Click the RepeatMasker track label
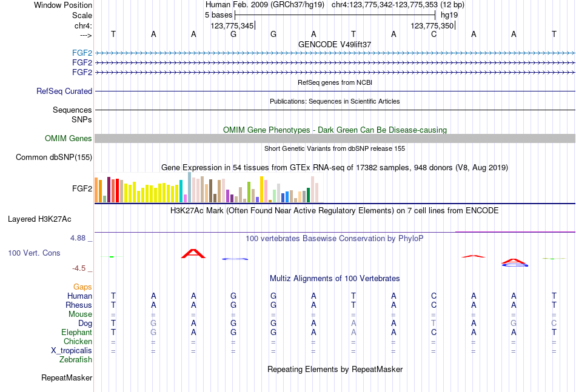 tap(67, 377)
